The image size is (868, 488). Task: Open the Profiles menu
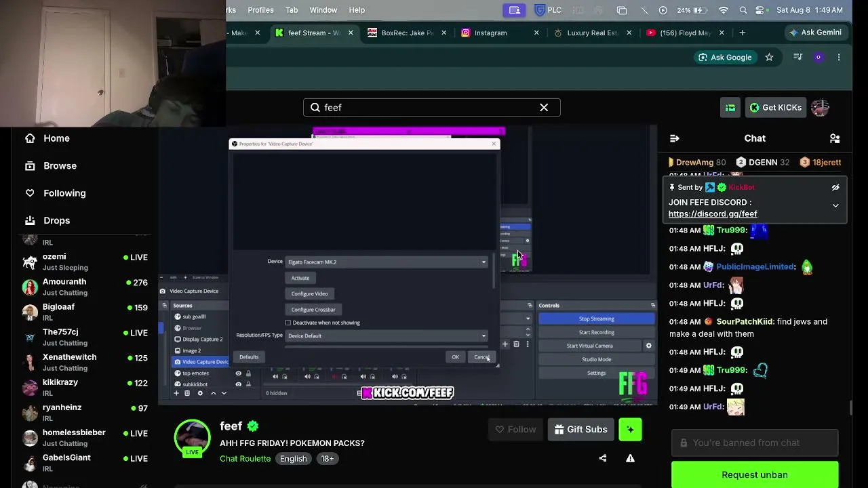click(260, 10)
